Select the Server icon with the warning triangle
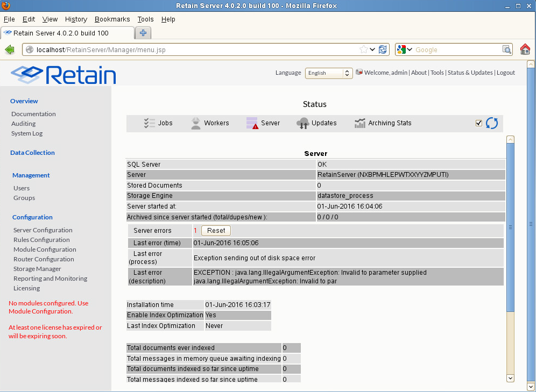This screenshot has height=392, width=536. pyautogui.click(x=252, y=123)
